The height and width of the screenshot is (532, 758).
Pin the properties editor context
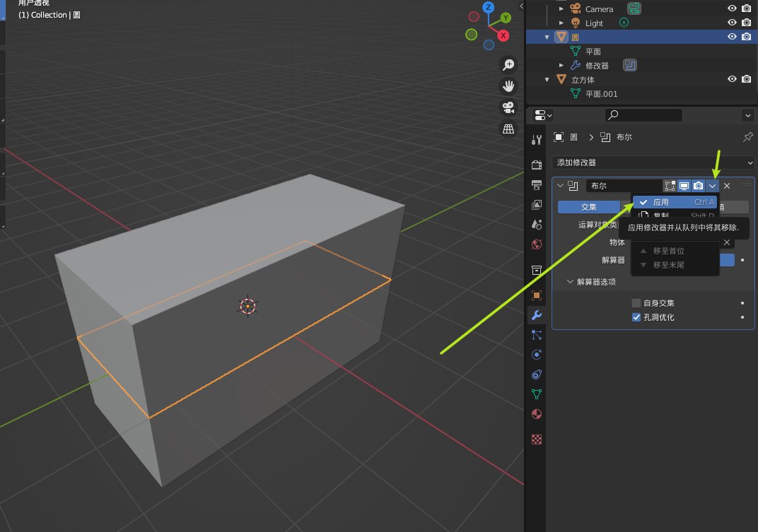tap(748, 137)
